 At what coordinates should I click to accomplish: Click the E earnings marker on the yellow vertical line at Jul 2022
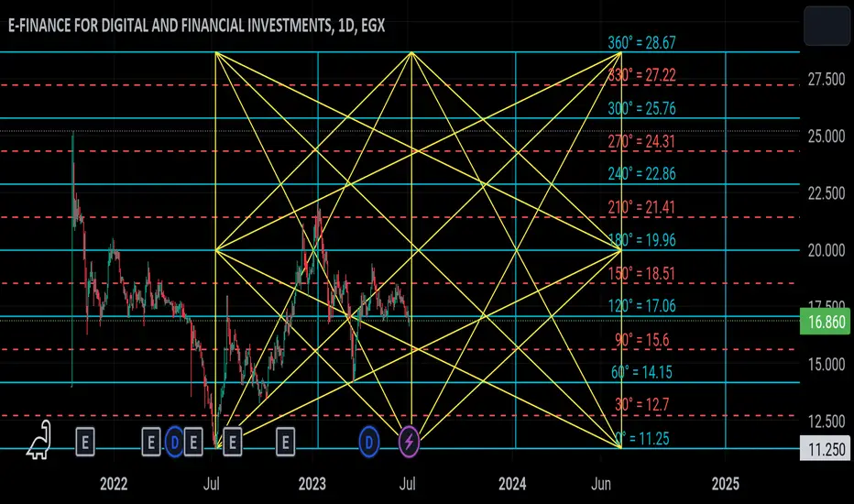[233, 442]
